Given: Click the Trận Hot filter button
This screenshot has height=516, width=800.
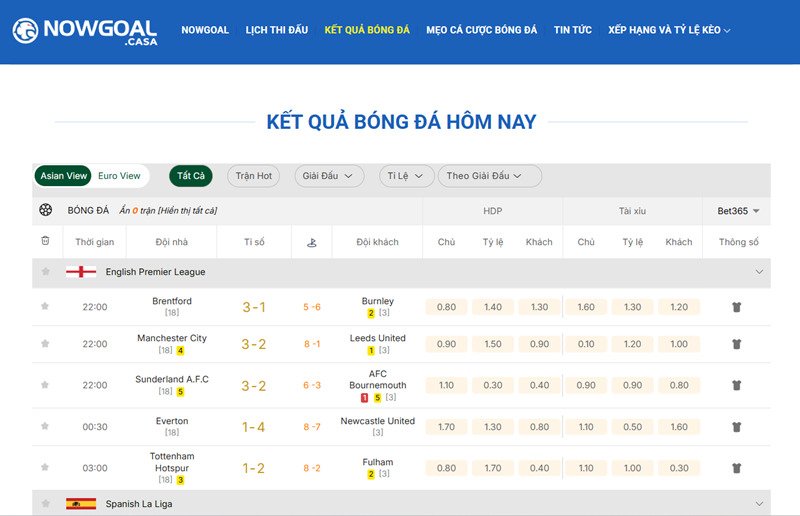Looking at the screenshot, I should [253, 176].
